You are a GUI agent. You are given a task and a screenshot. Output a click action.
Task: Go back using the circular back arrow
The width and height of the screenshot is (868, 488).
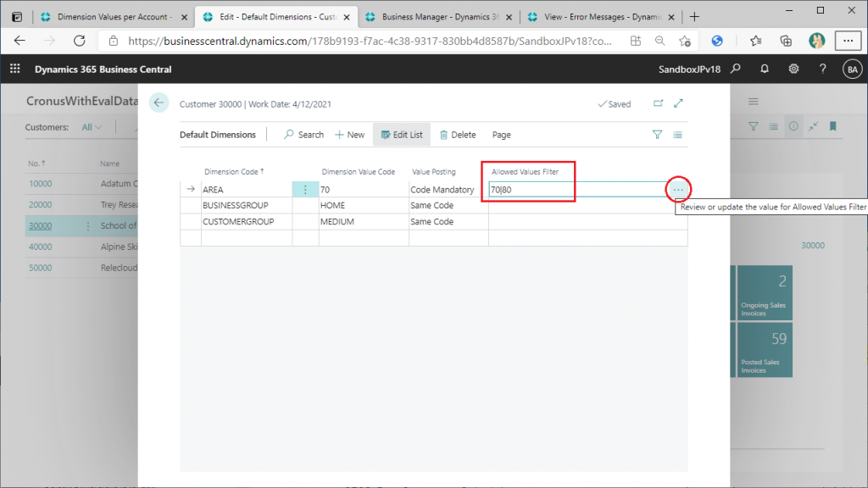pyautogui.click(x=159, y=103)
